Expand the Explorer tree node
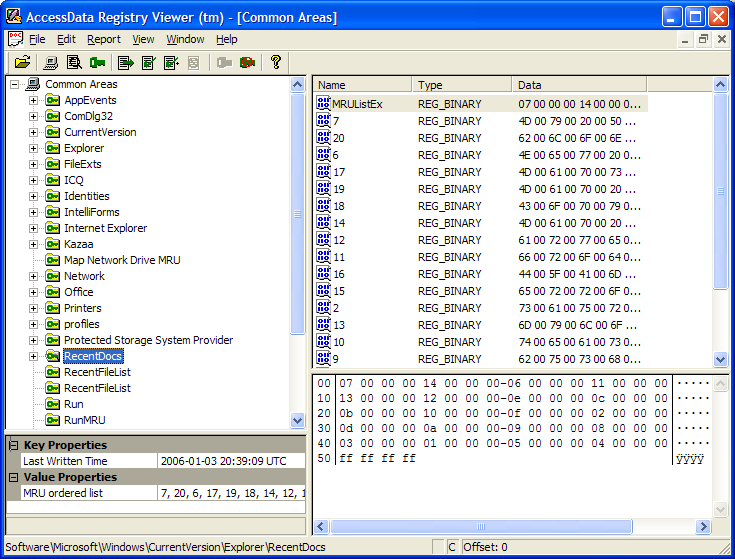 point(33,148)
